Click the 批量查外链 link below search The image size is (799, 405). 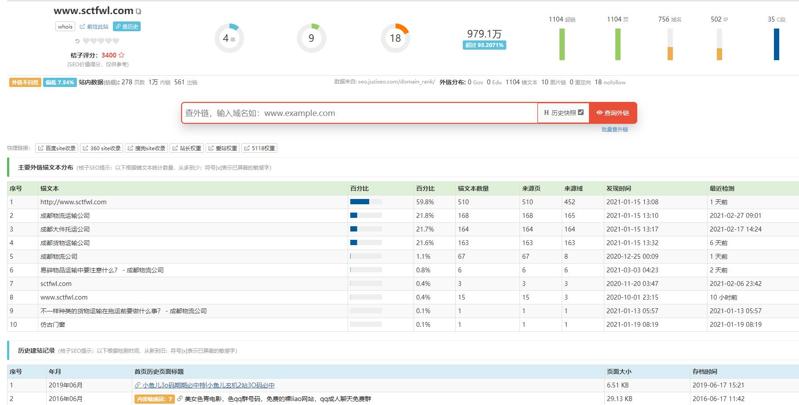coord(614,130)
